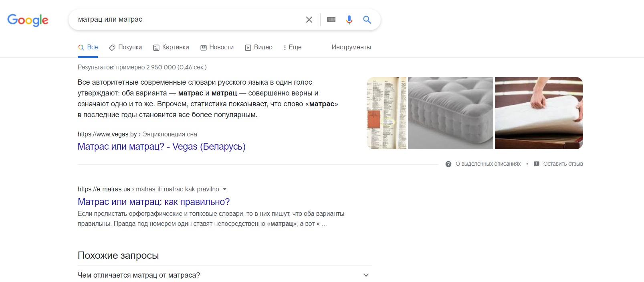Screen dimensions: 644x282
Task: Clear the search query with X icon
Action: 309,20
